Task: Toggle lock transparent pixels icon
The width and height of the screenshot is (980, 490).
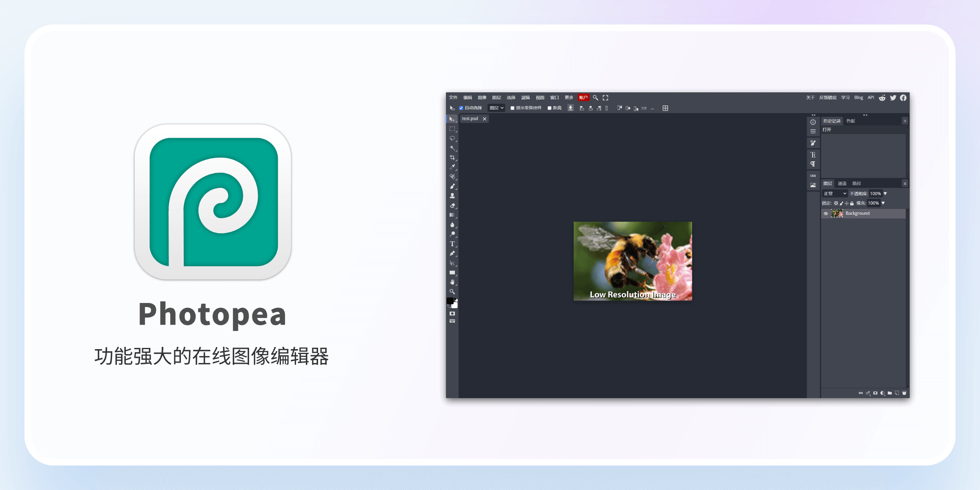Action: coord(836,203)
